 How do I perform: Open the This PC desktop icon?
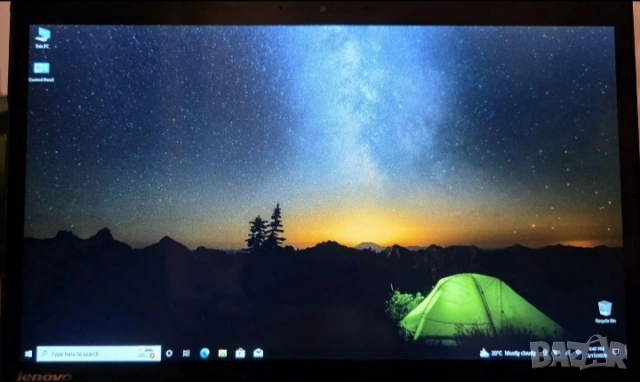pos(42,38)
